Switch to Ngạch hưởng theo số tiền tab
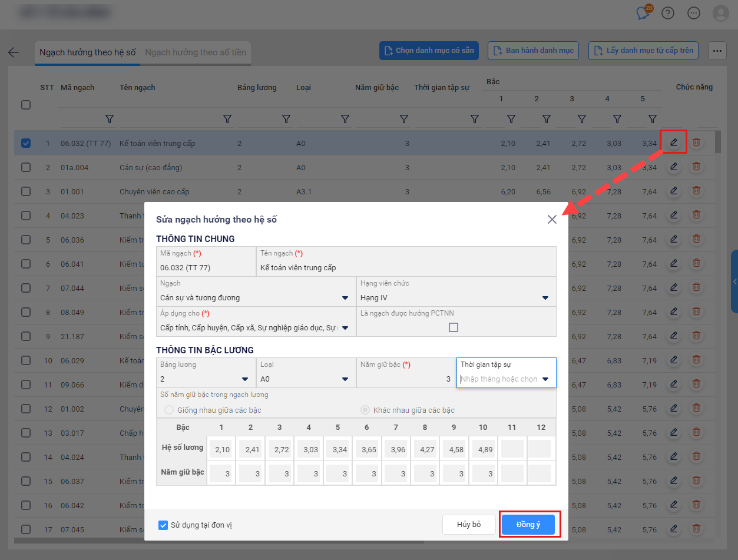This screenshot has height=560, width=738. (196, 52)
